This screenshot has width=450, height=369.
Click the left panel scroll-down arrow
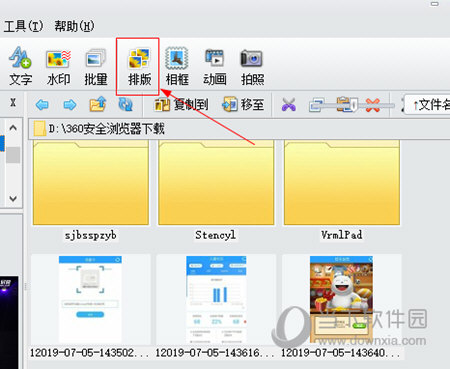click(x=13, y=199)
